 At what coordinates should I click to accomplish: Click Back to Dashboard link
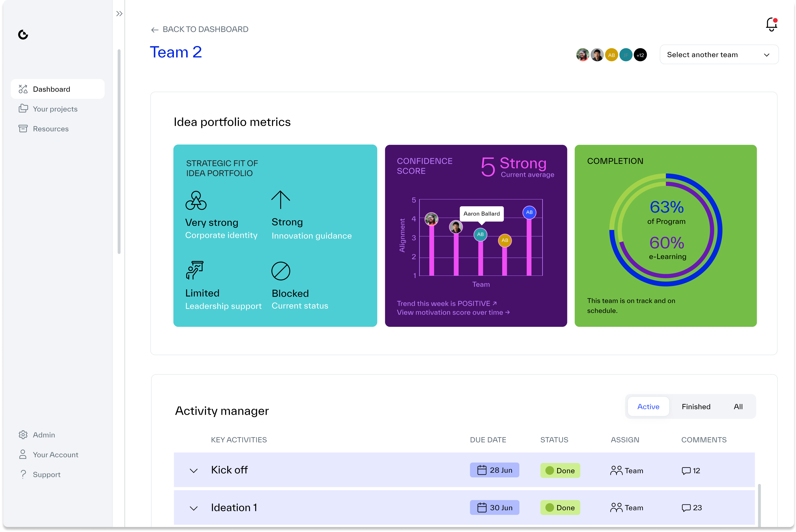(x=199, y=29)
